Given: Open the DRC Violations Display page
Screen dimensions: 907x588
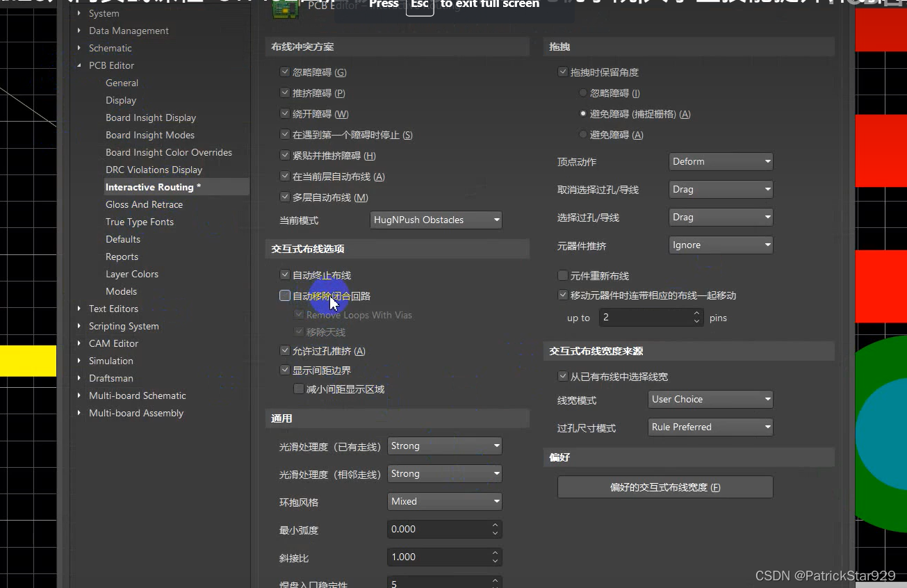Looking at the screenshot, I should coord(154,170).
